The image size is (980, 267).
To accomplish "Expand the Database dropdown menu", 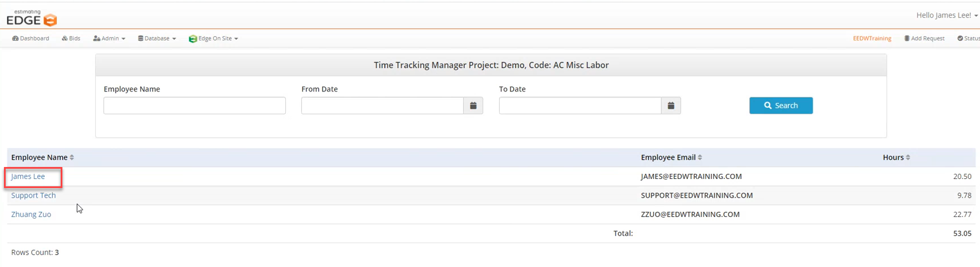I will [157, 39].
